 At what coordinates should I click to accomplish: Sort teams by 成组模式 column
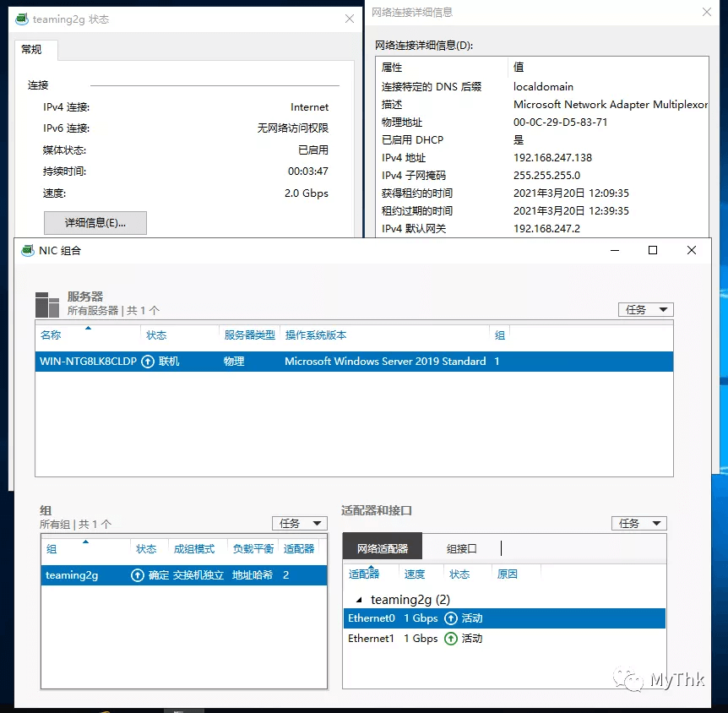[x=194, y=549]
